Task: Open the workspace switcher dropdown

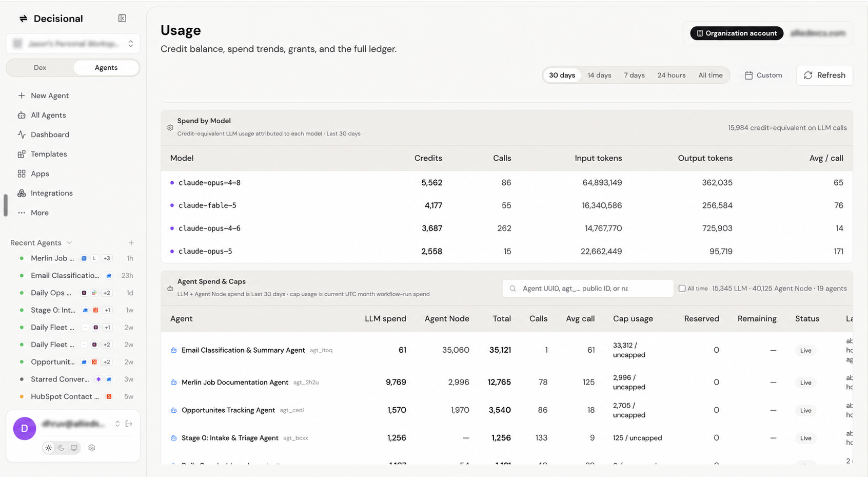Action: click(x=73, y=44)
